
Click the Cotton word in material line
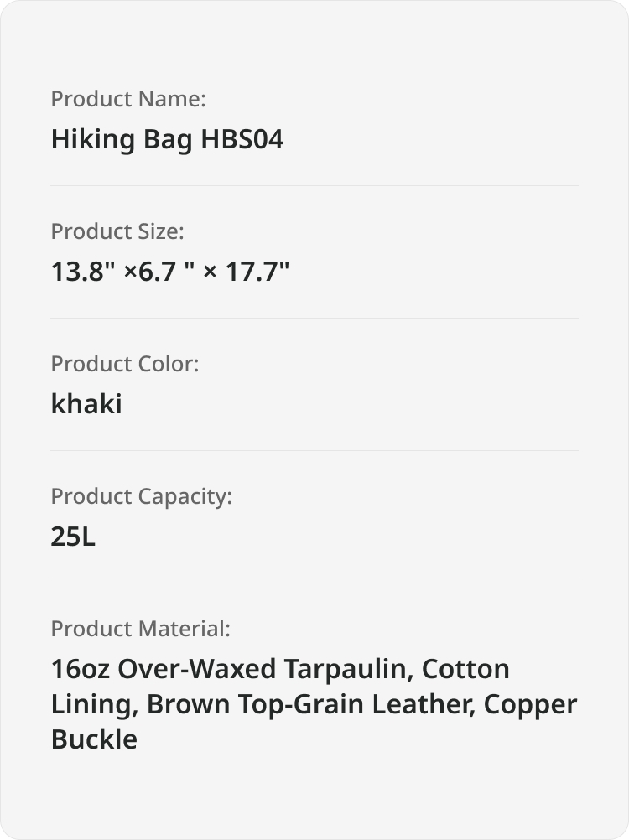(x=465, y=669)
